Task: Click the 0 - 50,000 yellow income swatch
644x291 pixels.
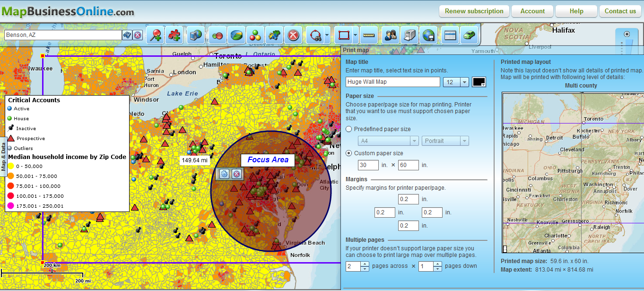Action: click(11, 166)
